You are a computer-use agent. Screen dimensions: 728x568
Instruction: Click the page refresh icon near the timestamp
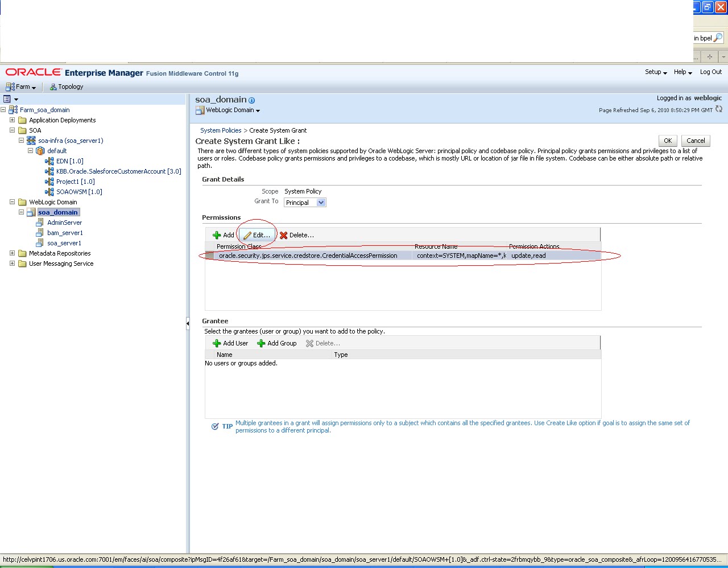coord(719,109)
